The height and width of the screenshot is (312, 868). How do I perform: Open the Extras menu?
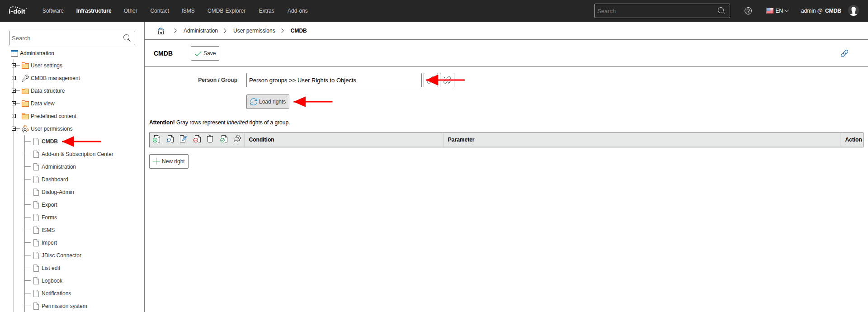coord(267,11)
